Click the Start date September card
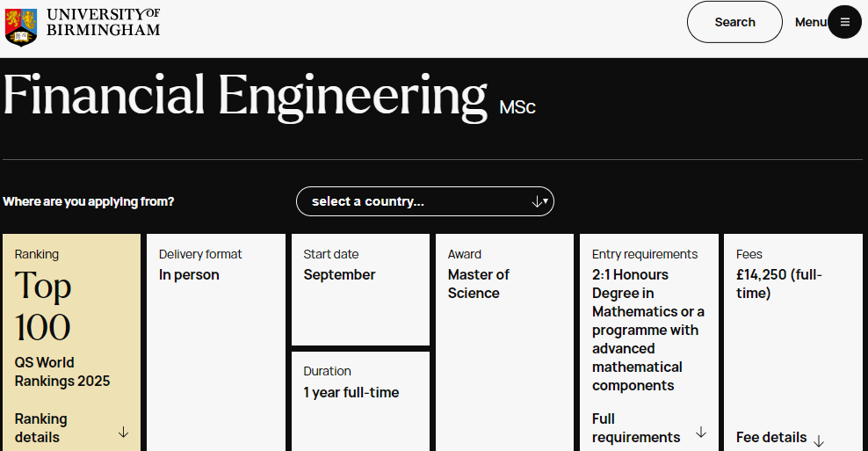Screen dimensions: 868x451 (360, 289)
